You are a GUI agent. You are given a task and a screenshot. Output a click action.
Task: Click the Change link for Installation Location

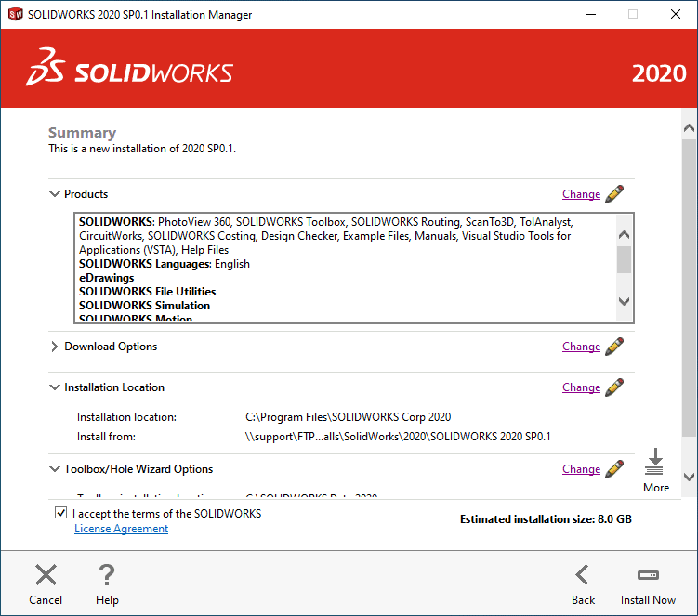coord(581,387)
